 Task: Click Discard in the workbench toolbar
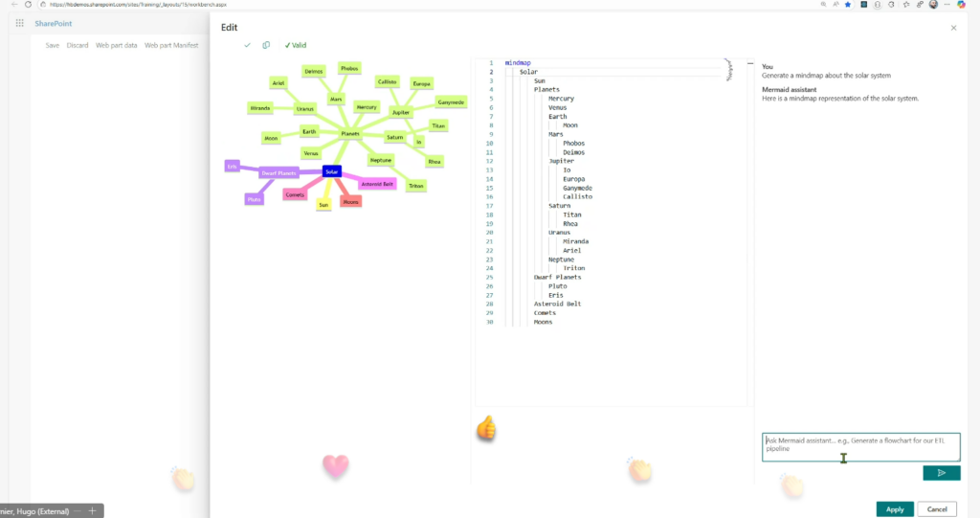[x=78, y=45]
